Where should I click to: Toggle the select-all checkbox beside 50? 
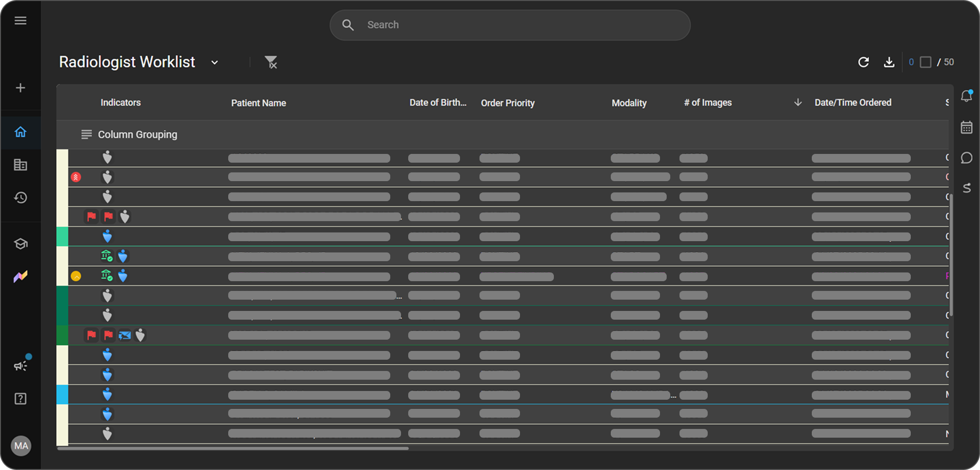tap(926, 62)
